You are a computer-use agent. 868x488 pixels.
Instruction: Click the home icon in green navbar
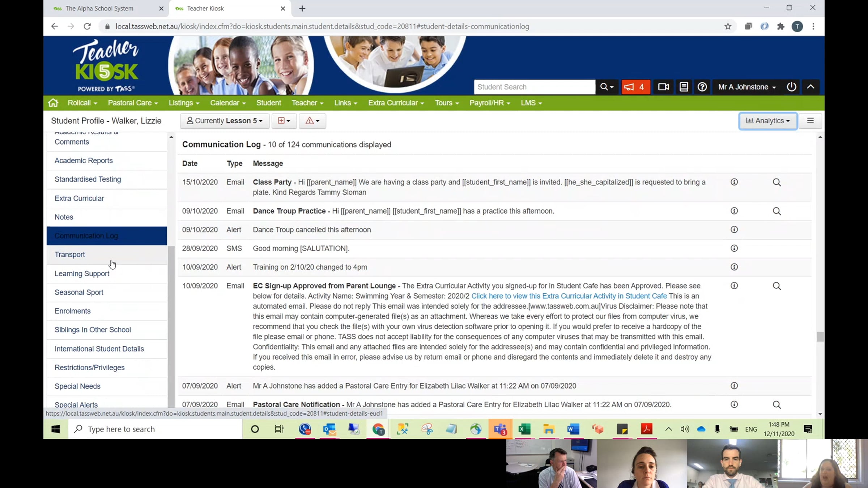(x=53, y=103)
